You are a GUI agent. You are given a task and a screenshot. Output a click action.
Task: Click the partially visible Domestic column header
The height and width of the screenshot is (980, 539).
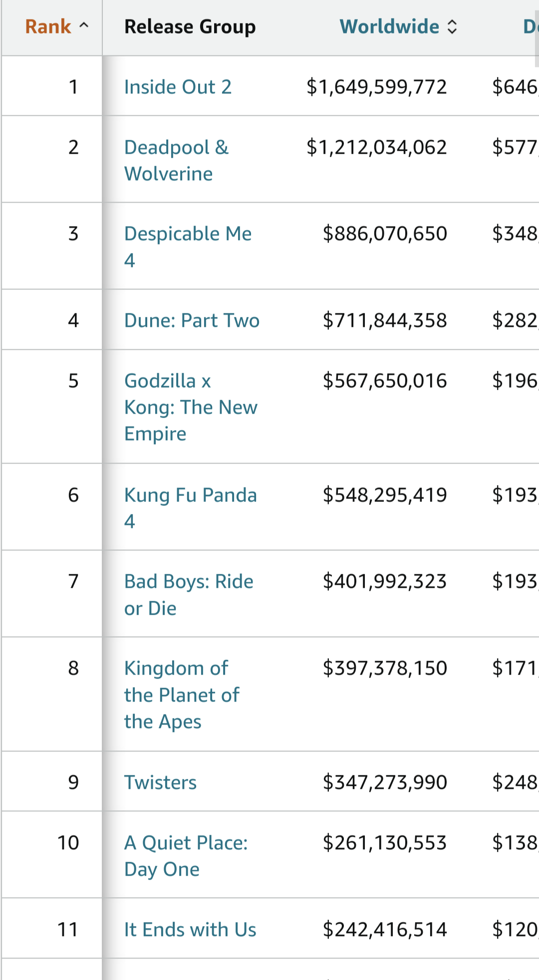click(529, 26)
